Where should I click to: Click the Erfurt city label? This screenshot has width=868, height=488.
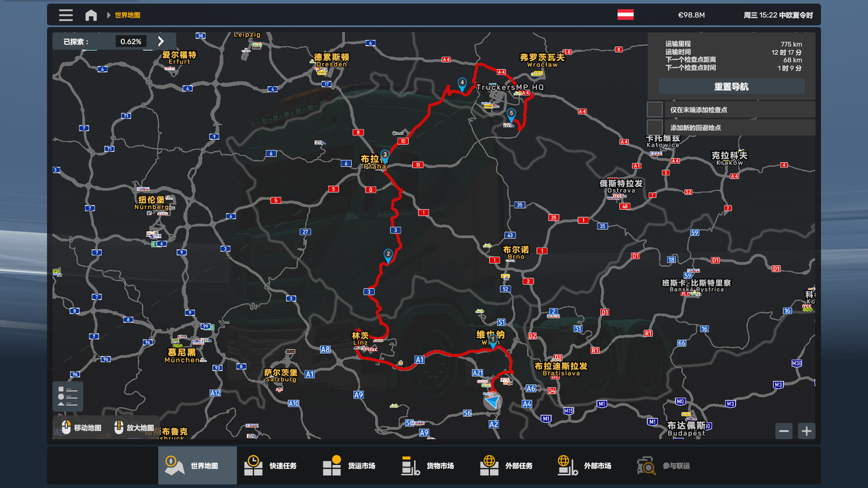180,58
